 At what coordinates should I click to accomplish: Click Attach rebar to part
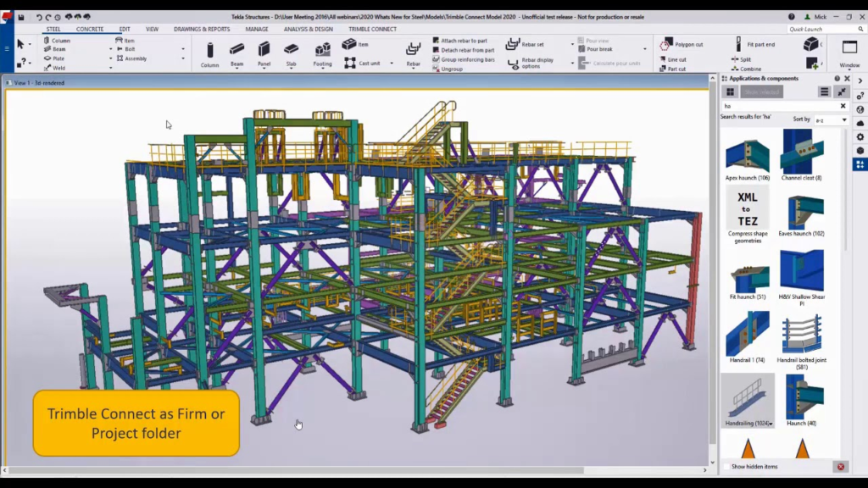click(x=460, y=41)
